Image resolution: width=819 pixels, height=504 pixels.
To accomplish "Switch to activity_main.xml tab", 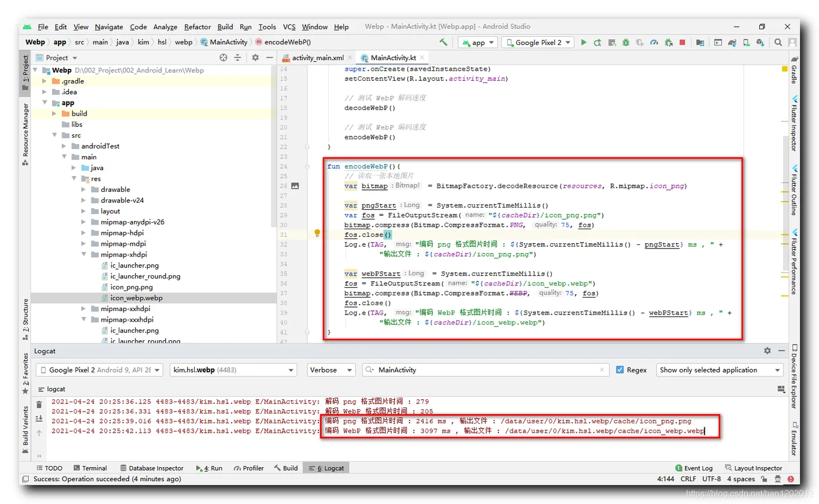I will pyautogui.click(x=316, y=58).
